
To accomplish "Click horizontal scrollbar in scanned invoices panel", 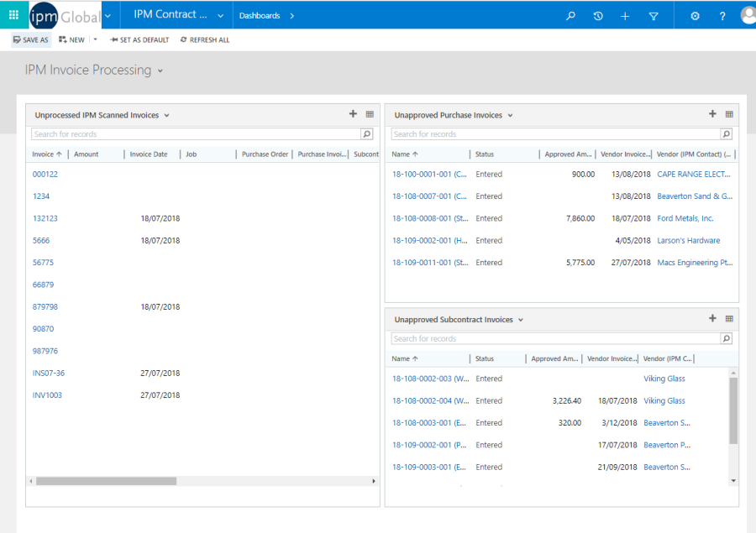I will pos(106,481).
